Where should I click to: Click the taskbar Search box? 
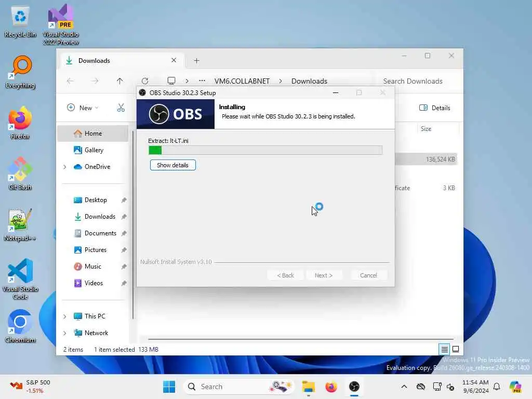[x=239, y=387]
